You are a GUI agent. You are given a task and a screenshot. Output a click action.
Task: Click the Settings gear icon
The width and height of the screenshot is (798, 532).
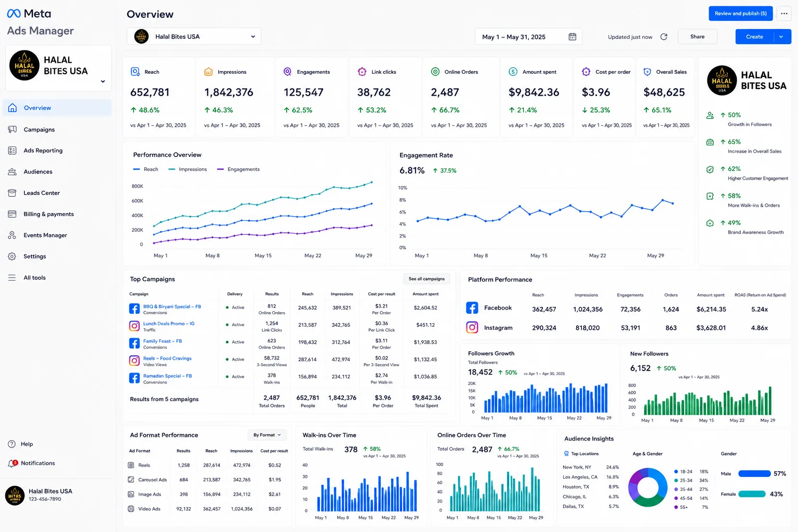point(12,257)
